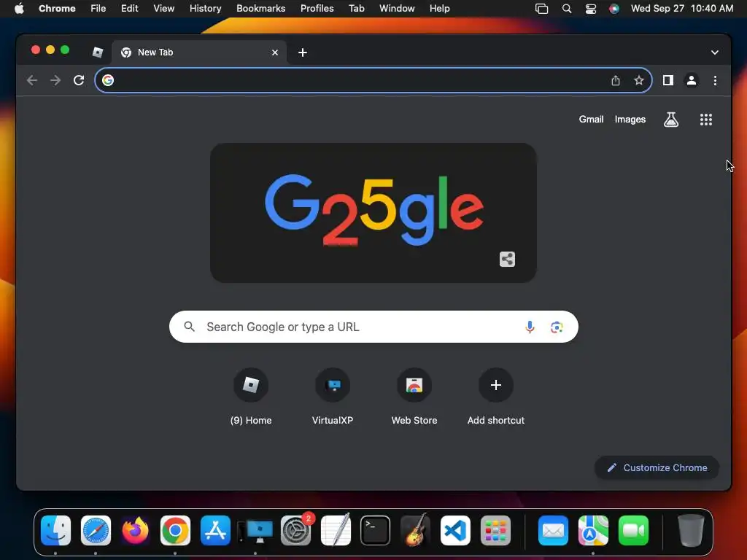Open Launchpad from the dock
Viewport: 747px width, 560px height.
[495, 531]
